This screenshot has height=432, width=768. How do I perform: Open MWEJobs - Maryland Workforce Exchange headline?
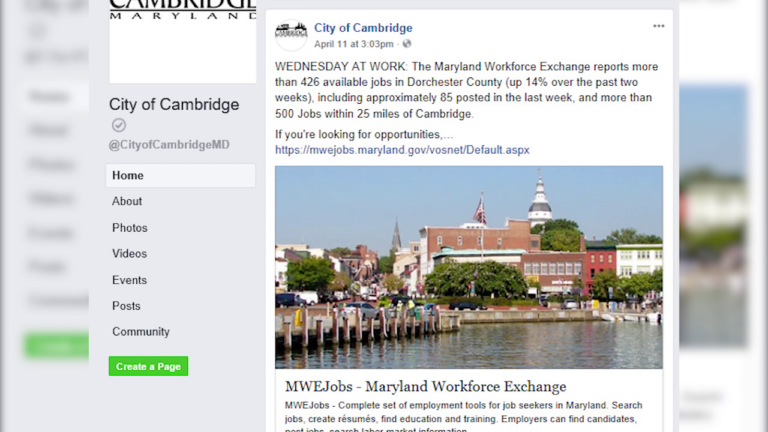pos(426,386)
